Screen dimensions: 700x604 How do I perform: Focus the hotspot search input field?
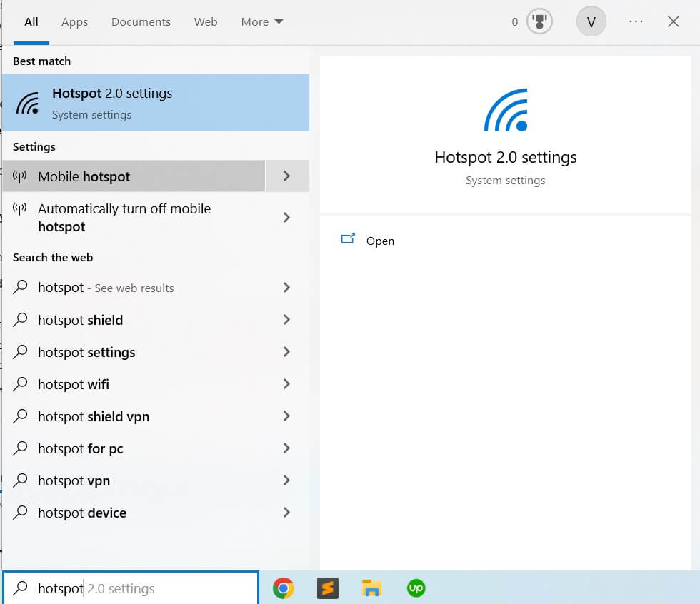coord(131,588)
